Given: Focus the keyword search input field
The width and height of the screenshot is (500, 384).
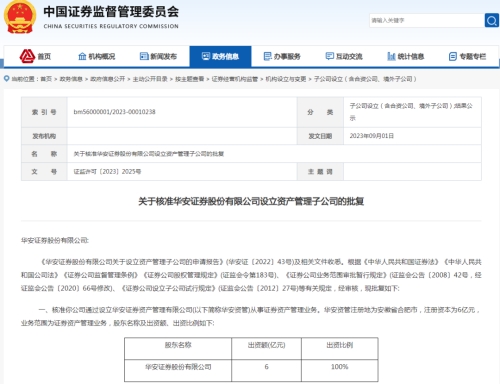Looking at the screenshot, I should (427, 21).
